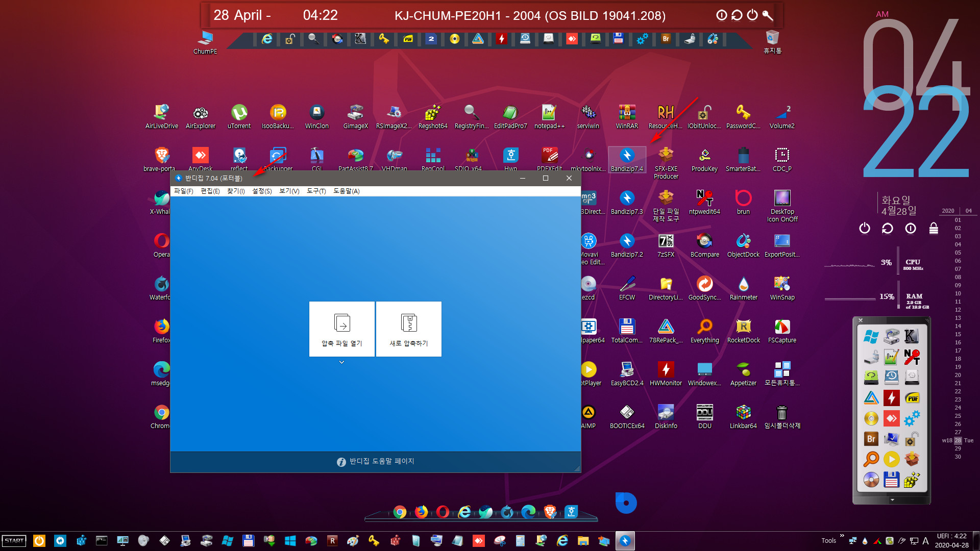Open the GimageX desktop icon

pos(355,116)
